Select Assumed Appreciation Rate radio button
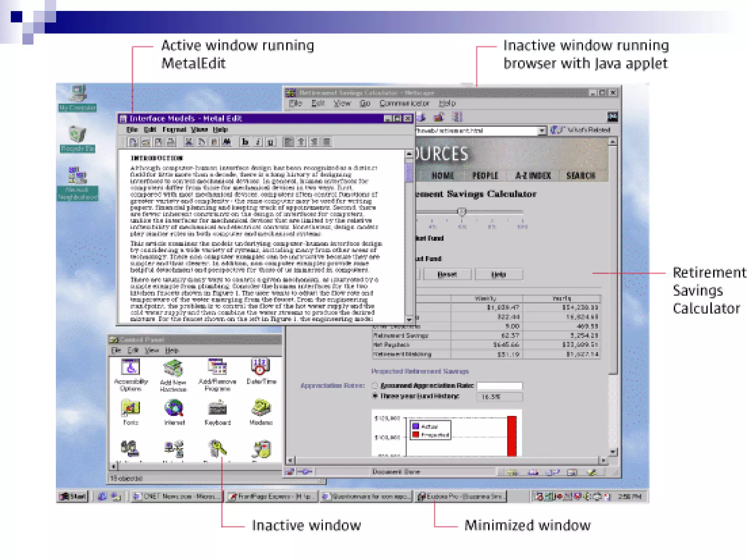 375,385
